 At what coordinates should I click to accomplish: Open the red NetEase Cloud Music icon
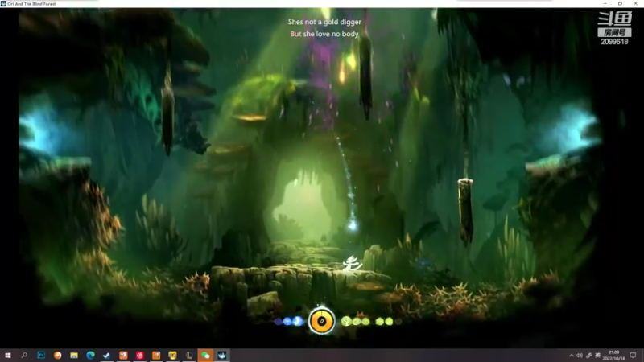tap(139, 355)
